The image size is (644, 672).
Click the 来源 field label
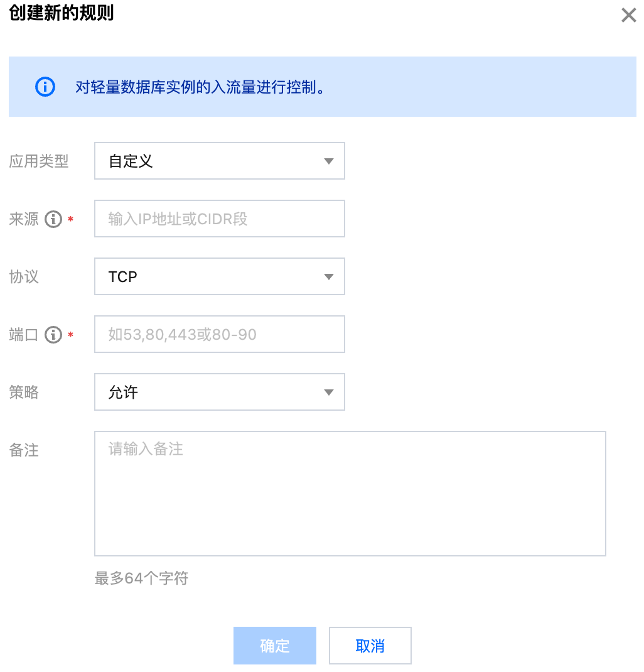coord(24,219)
